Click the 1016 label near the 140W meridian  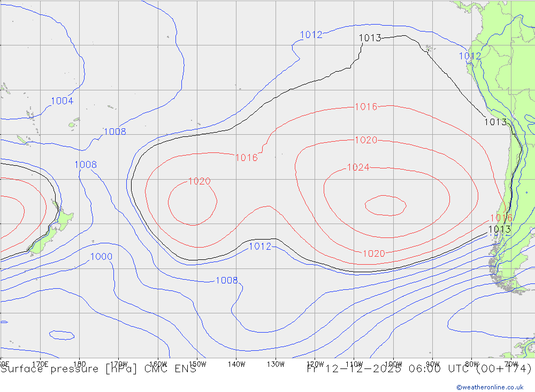tap(247, 158)
